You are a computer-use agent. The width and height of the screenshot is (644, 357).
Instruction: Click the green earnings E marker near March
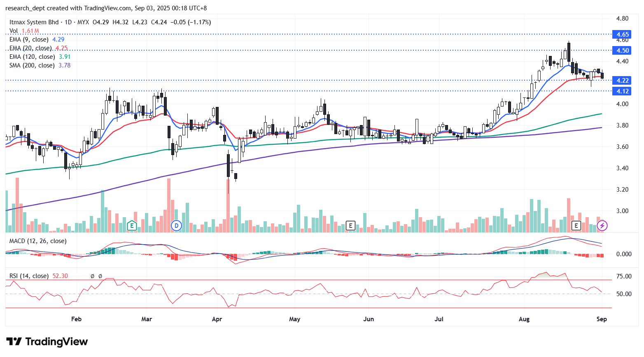pos(132,225)
